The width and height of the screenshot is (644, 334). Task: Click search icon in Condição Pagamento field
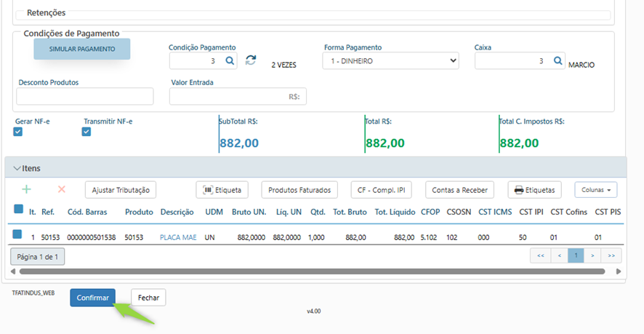[230, 61]
